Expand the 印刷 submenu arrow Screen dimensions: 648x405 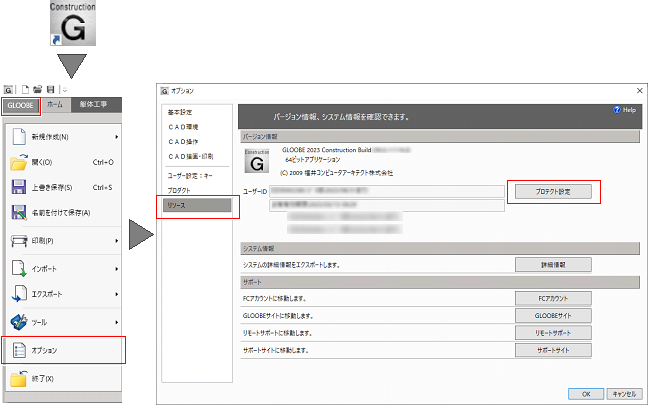(117, 241)
